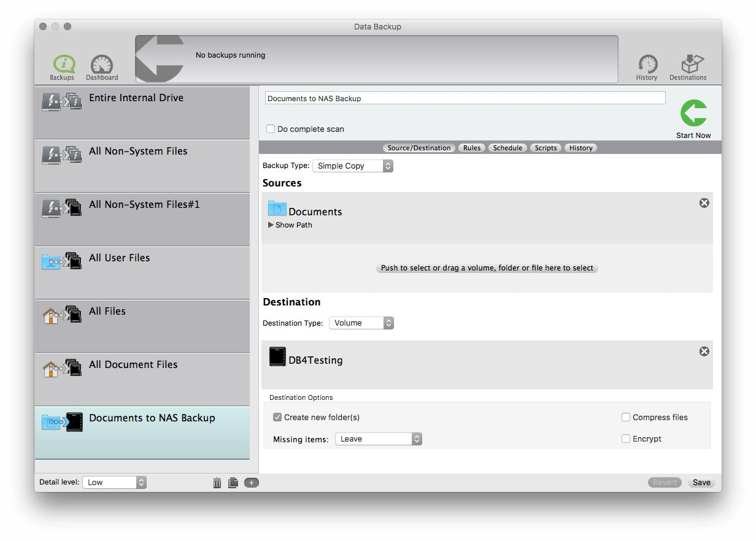Enable Encrypt for the destination

(626, 439)
